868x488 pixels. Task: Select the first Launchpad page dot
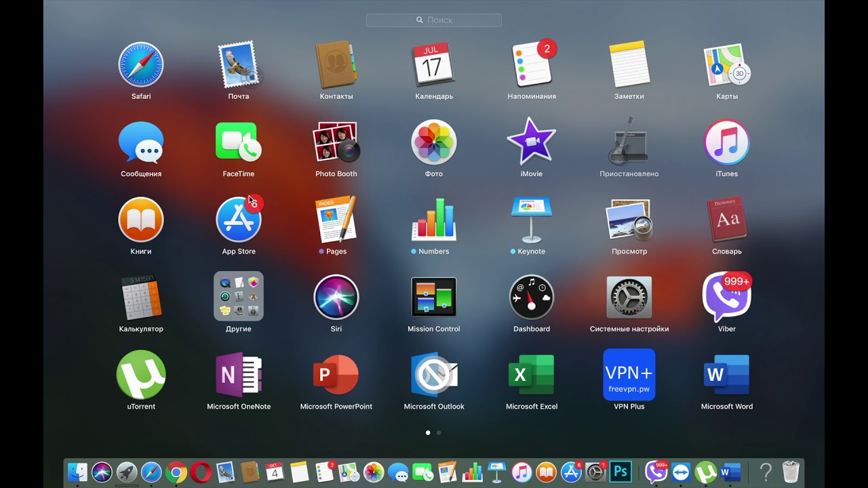428,432
